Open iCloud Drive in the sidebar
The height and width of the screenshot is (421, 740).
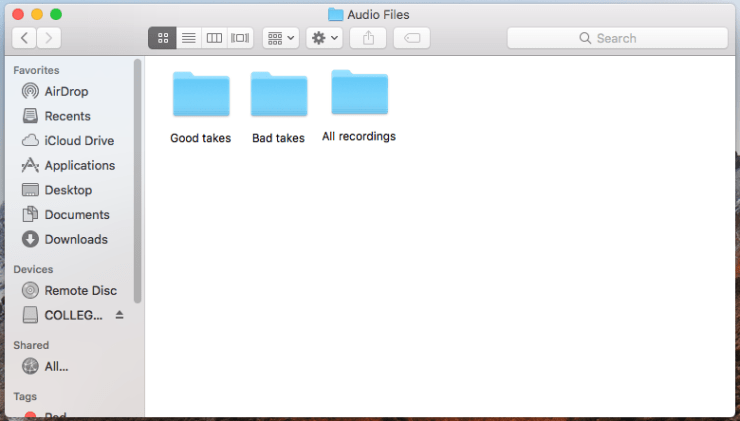point(79,141)
